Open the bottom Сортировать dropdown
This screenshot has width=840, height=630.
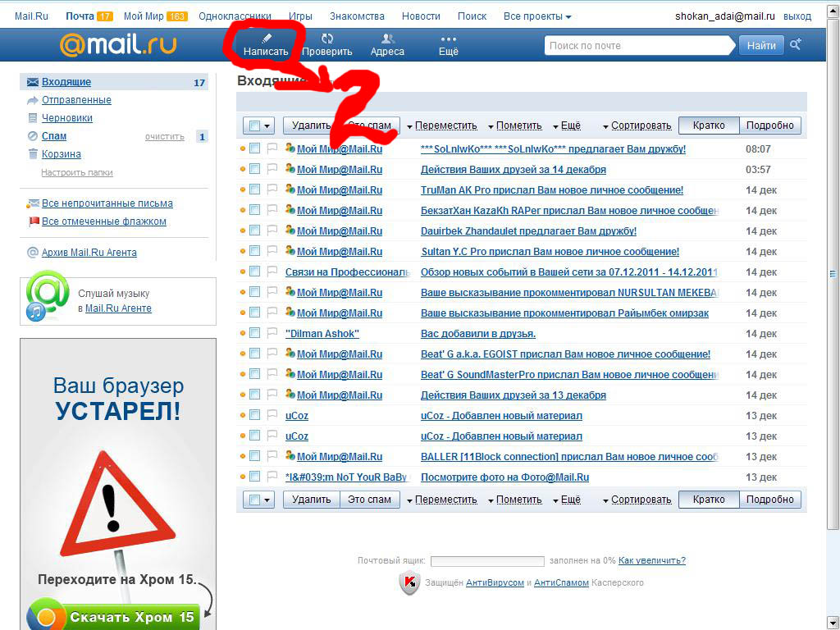(637, 500)
